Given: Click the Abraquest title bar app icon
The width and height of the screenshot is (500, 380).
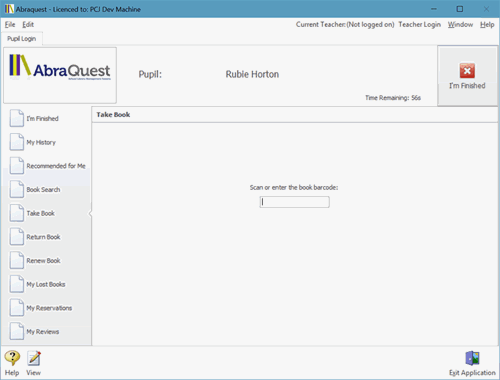Looking at the screenshot, I should [9, 9].
